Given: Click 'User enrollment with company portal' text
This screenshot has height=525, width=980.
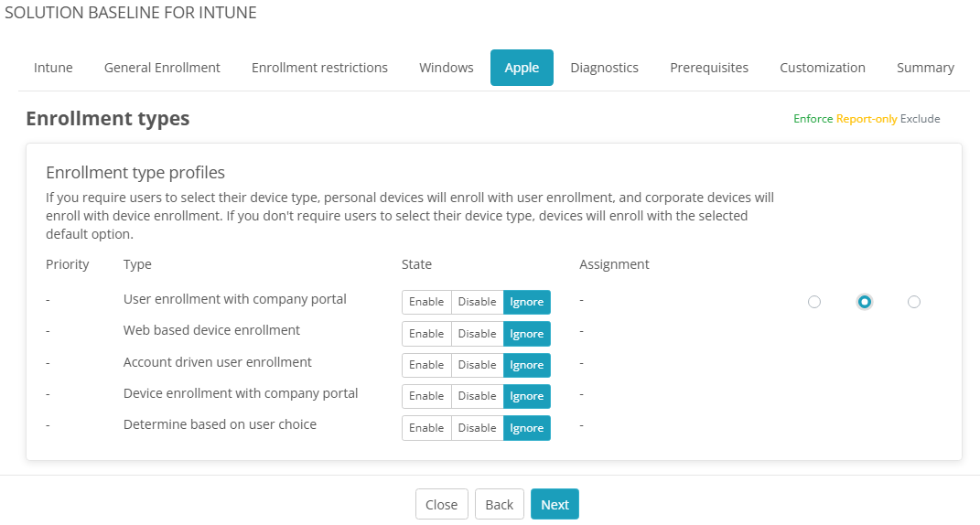Looking at the screenshot, I should [235, 299].
